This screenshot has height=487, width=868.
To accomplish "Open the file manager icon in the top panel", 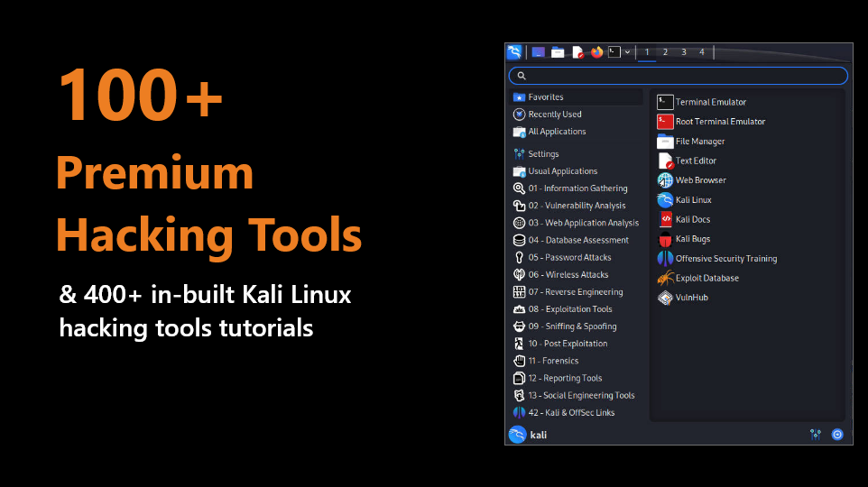I will (x=558, y=52).
